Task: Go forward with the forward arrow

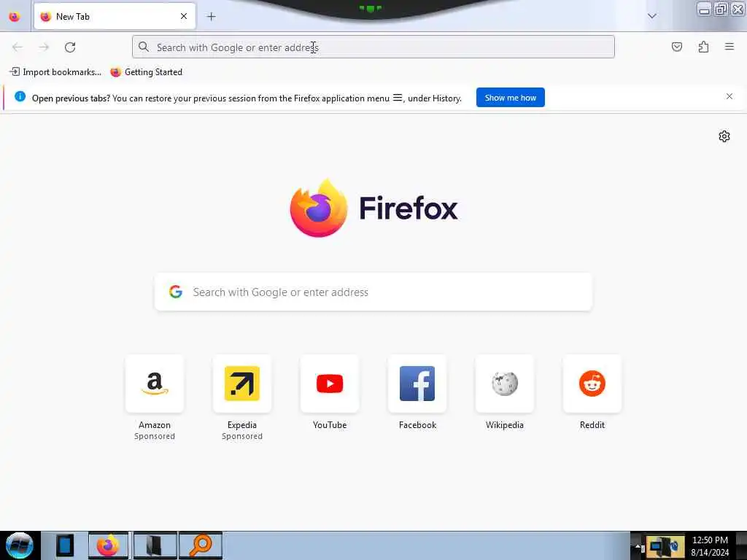Action: point(44,47)
